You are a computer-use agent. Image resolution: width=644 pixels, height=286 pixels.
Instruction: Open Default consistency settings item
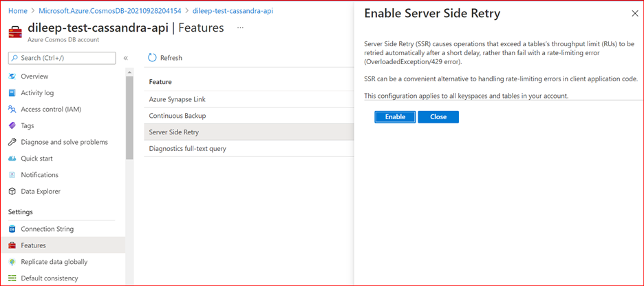coord(50,278)
